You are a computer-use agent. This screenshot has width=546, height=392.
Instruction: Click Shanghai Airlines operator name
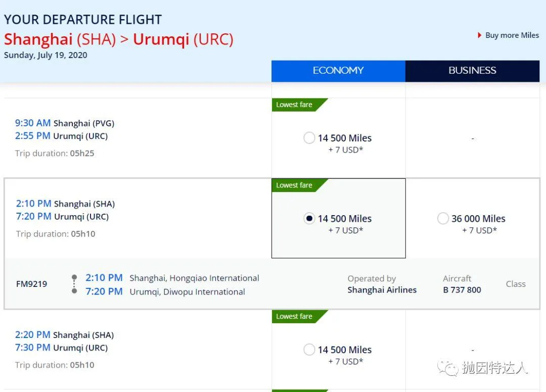coord(382,290)
